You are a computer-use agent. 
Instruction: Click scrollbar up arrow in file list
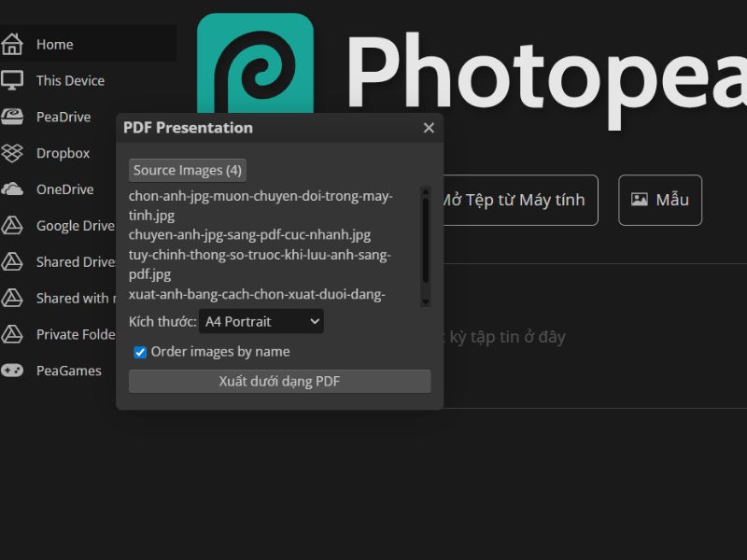point(426,191)
